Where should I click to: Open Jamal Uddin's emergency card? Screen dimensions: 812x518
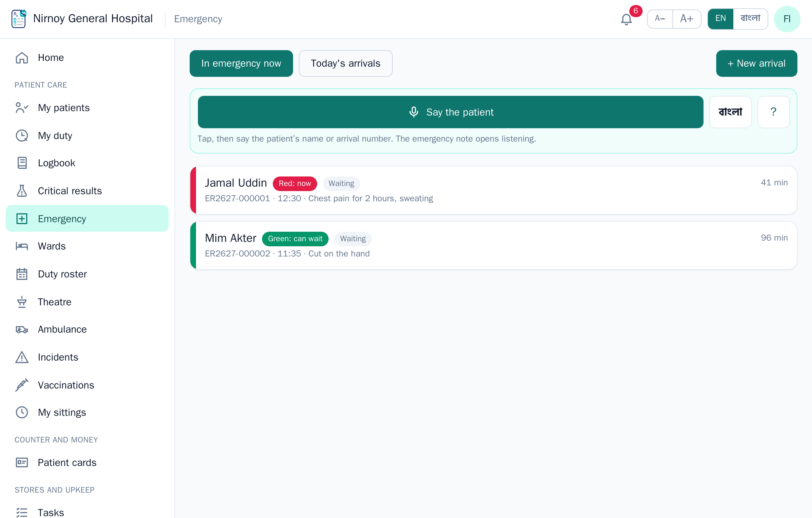(x=493, y=190)
